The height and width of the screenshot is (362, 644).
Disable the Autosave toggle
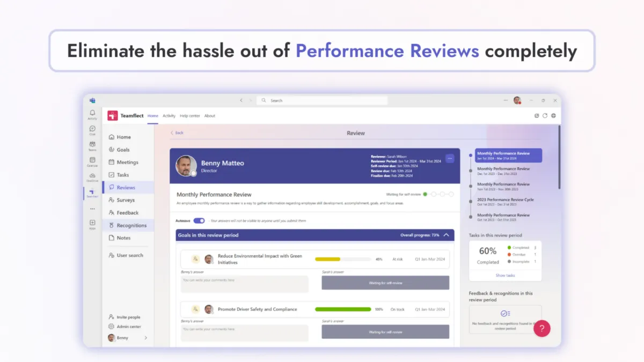[x=199, y=220]
